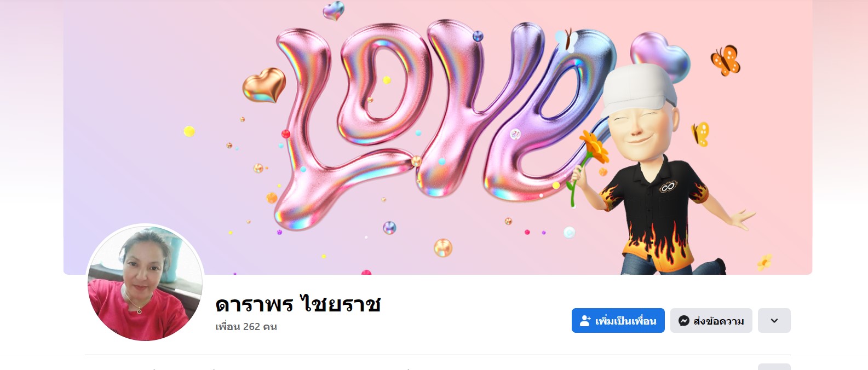
Task: Click the partially visible button below the chevron
Action: tap(774, 367)
